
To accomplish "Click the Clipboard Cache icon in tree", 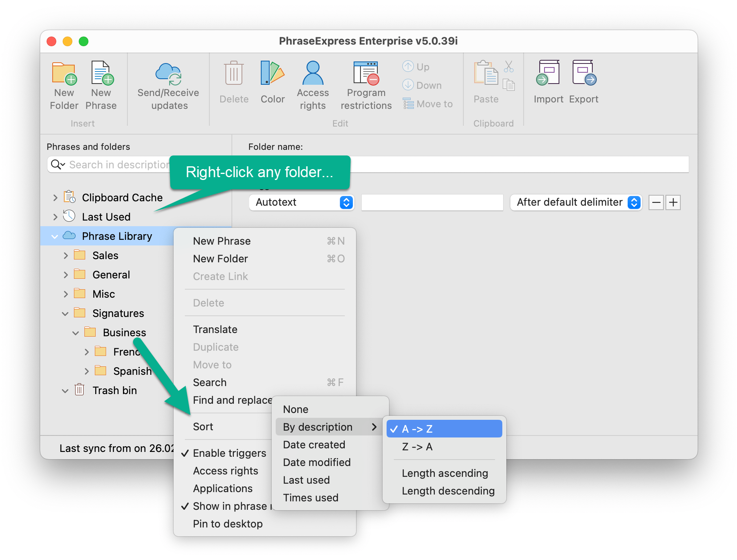I will [70, 197].
